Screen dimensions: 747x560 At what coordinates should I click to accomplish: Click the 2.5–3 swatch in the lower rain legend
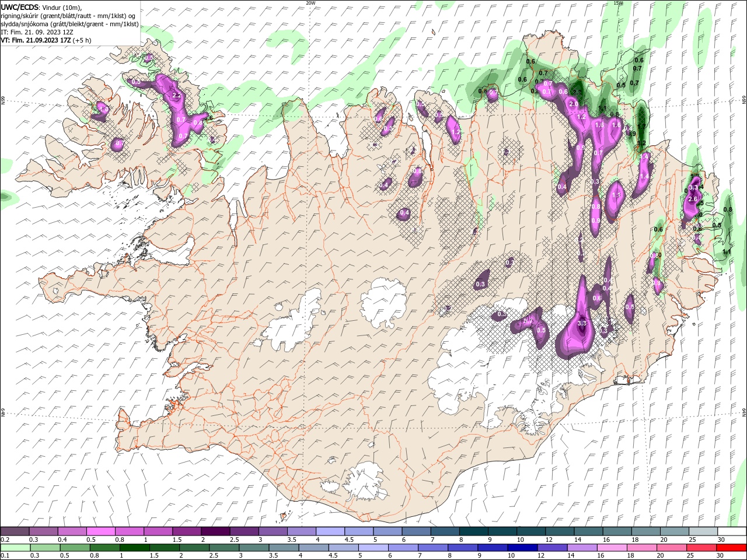(224, 548)
